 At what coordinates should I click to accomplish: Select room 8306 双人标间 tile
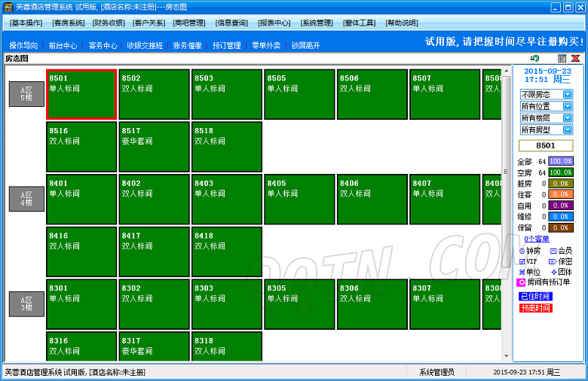click(372, 304)
